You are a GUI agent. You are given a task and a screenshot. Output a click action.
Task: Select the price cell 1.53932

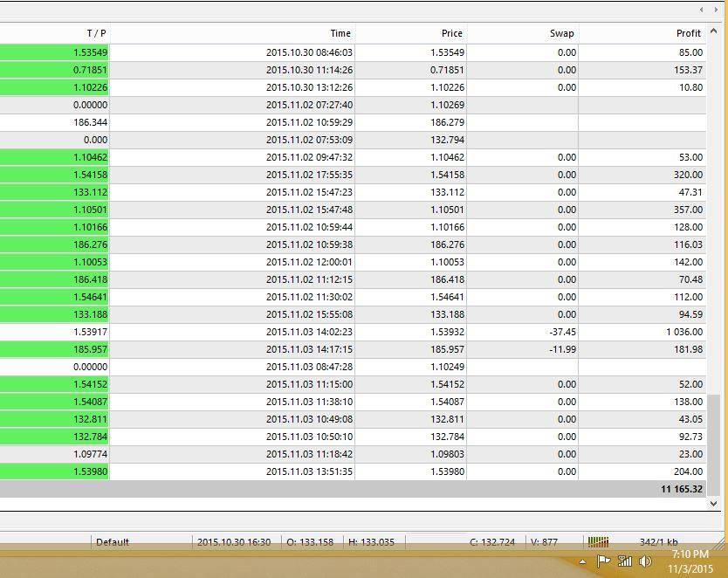[448, 332]
